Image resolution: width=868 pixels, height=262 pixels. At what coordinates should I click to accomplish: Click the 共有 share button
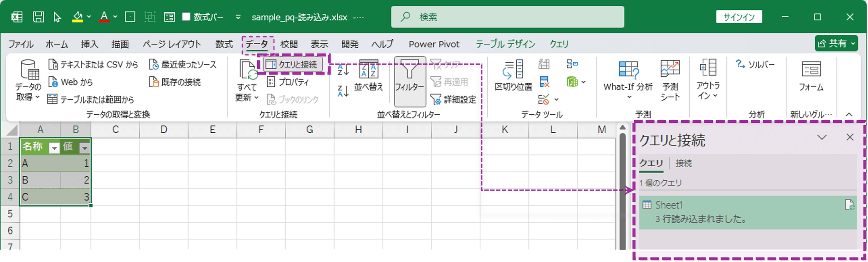[836, 43]
